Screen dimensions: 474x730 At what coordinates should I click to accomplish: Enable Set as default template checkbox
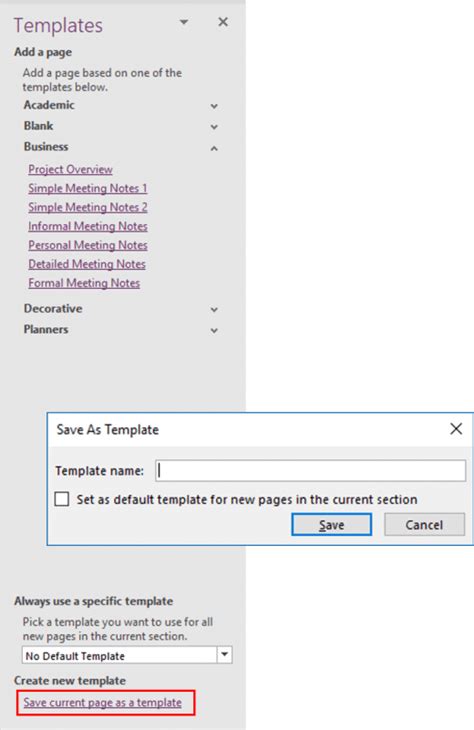(62, 499)
